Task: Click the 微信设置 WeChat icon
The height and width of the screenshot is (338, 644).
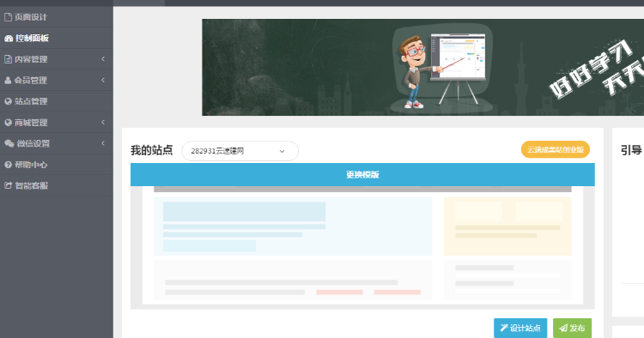Action: click(x=9, y=143)
